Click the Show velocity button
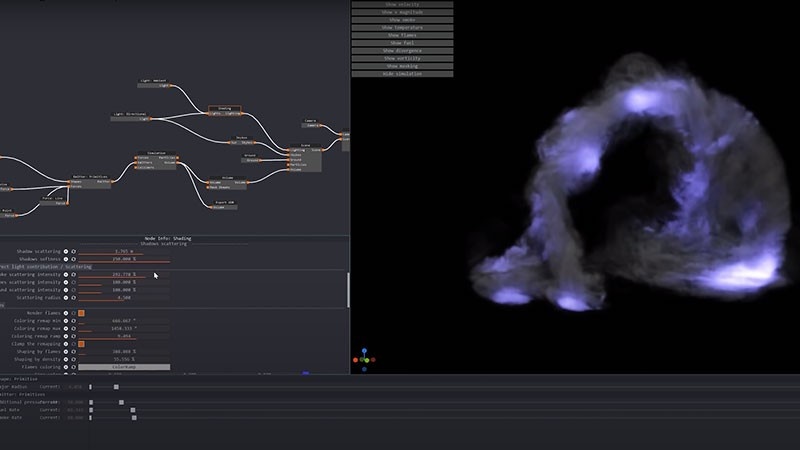800x450 pixels. tap(402, 5)
